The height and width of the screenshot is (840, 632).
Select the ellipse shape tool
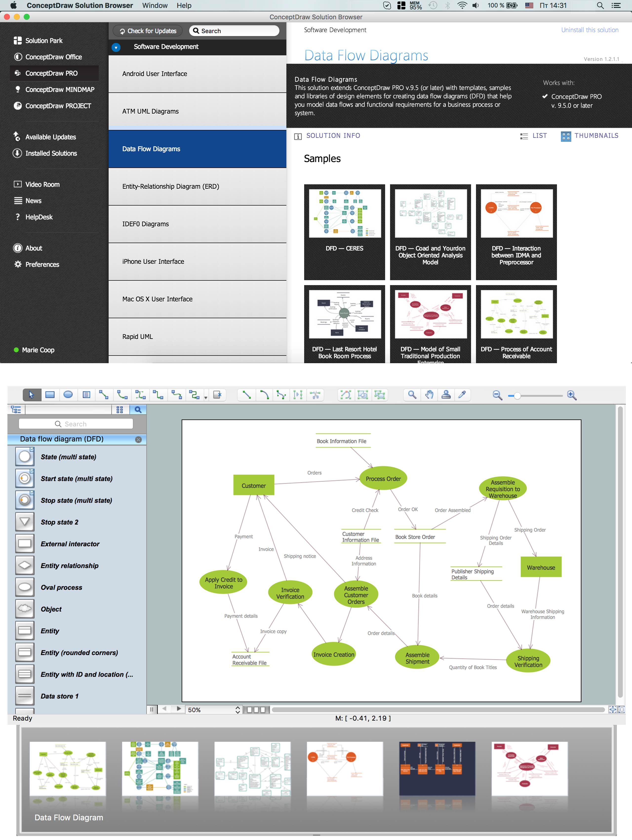[68, 395]
